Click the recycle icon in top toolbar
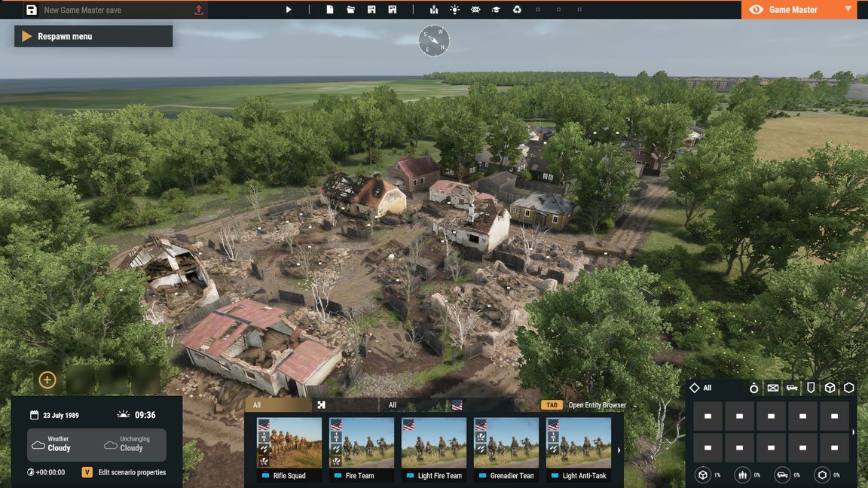This screenshot has height=488, width=868. [x=517, y=10]
